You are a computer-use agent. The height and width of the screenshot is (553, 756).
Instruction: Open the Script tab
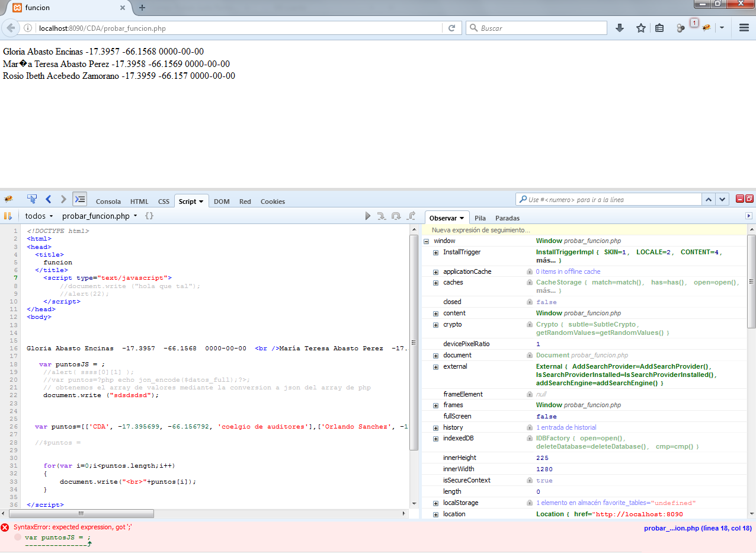(x=191, y=202)
